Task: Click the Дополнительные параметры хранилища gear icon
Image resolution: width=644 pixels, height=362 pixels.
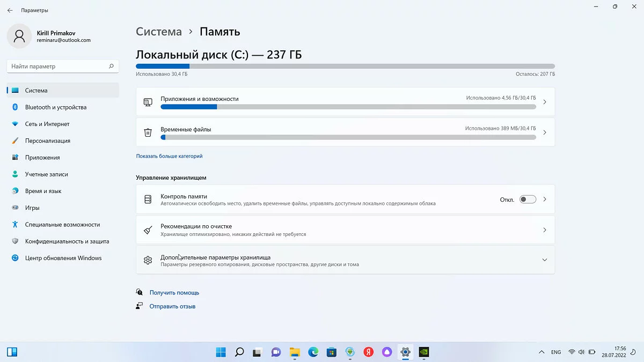Action: coord(148,260)
